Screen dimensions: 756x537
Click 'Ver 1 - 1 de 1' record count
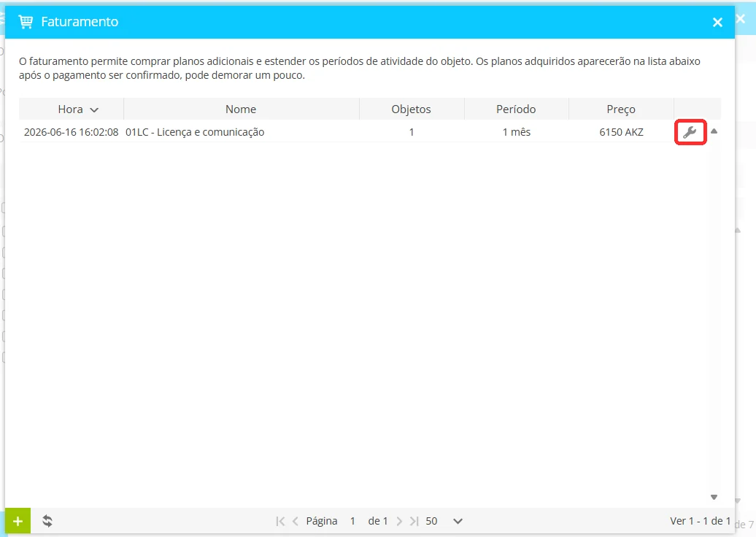pyautogui.click(x=700, y=521)
